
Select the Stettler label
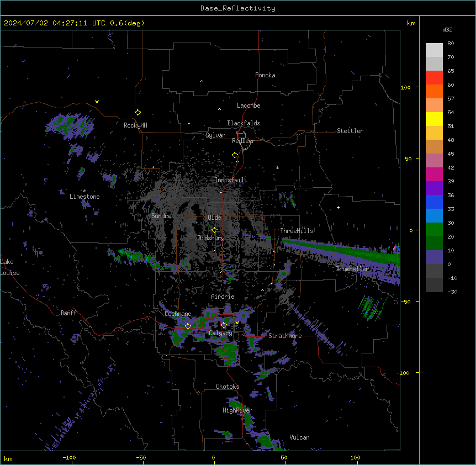point(350,131)
